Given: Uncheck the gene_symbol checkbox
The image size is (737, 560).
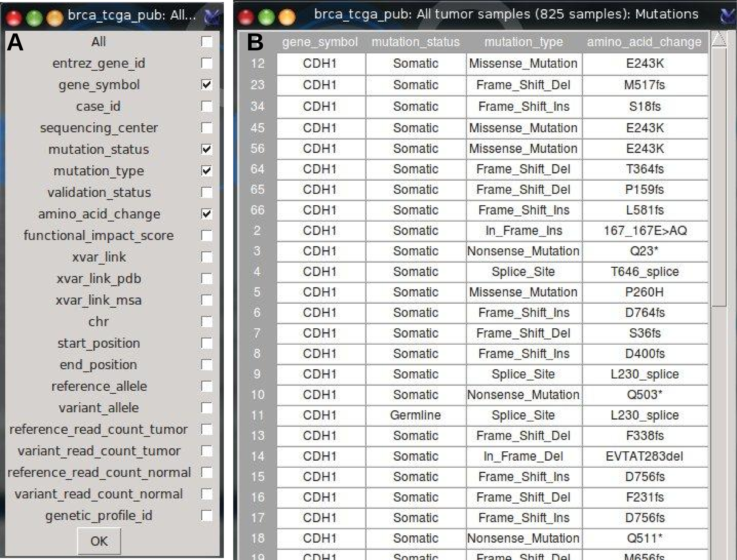Looking at the screenshot, I should pos(207,85).
